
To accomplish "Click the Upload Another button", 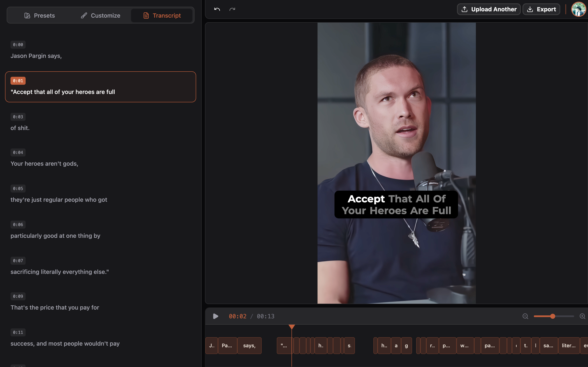I will (489, 9).
